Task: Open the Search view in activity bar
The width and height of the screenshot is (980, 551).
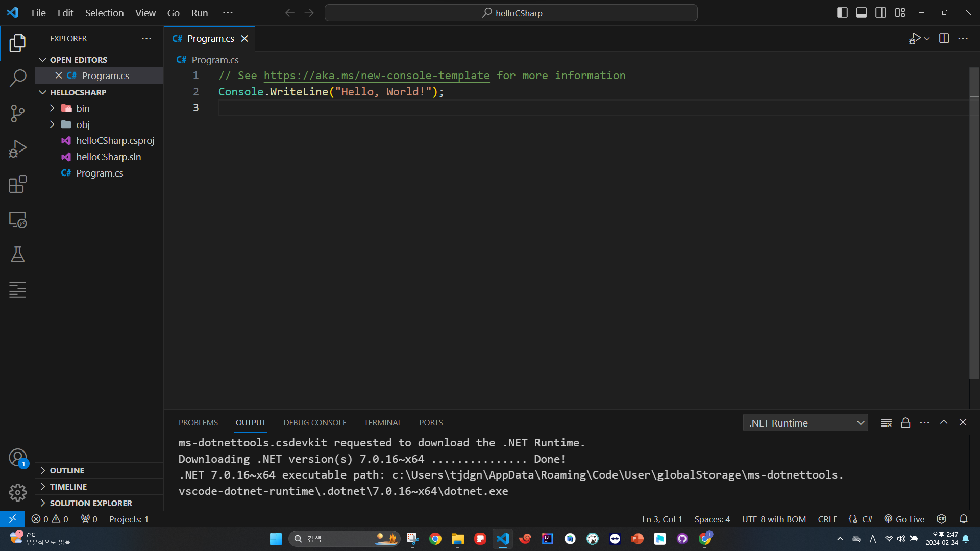Action: pyautogui.click(x=17, y=78)
